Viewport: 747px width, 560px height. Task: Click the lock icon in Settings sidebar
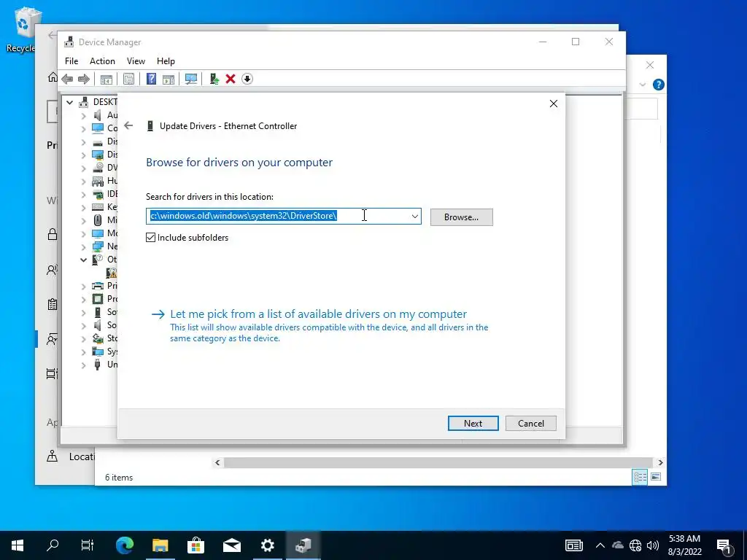53,234
